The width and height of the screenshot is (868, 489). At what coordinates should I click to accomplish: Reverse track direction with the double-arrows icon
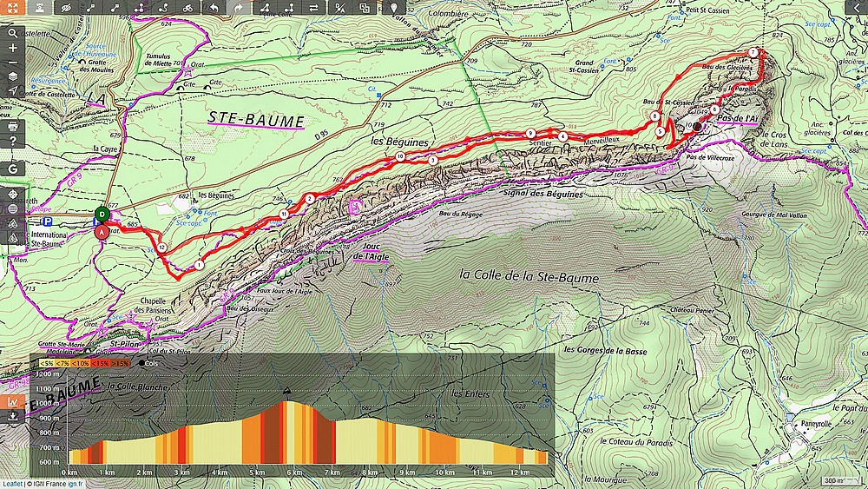(313, 7)
